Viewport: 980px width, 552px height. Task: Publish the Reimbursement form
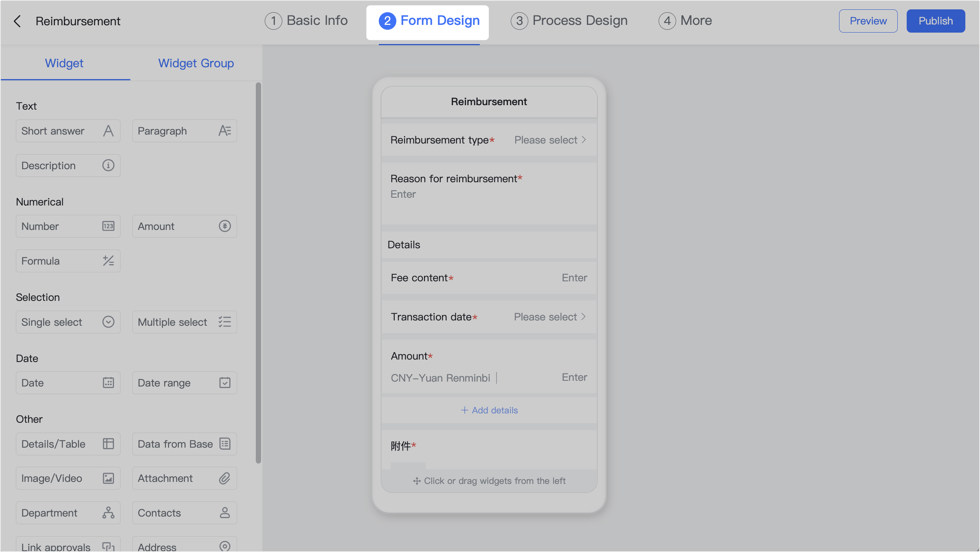(x=935, y=21)
